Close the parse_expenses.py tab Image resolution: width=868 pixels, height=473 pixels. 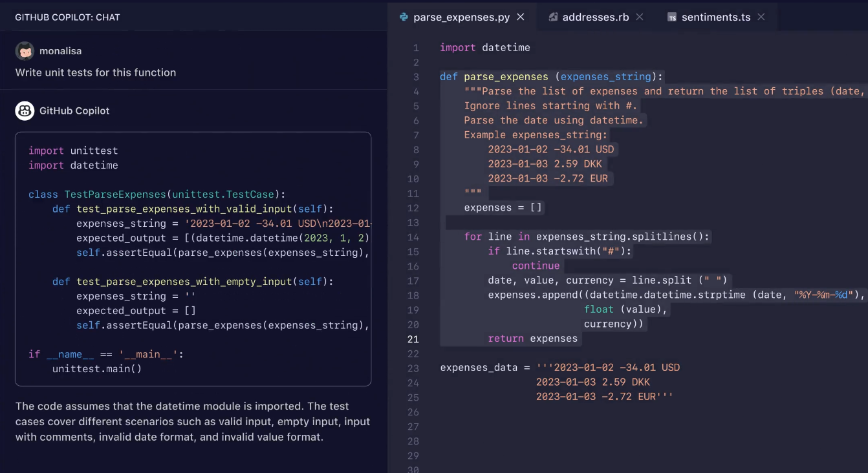click(521, 17)
